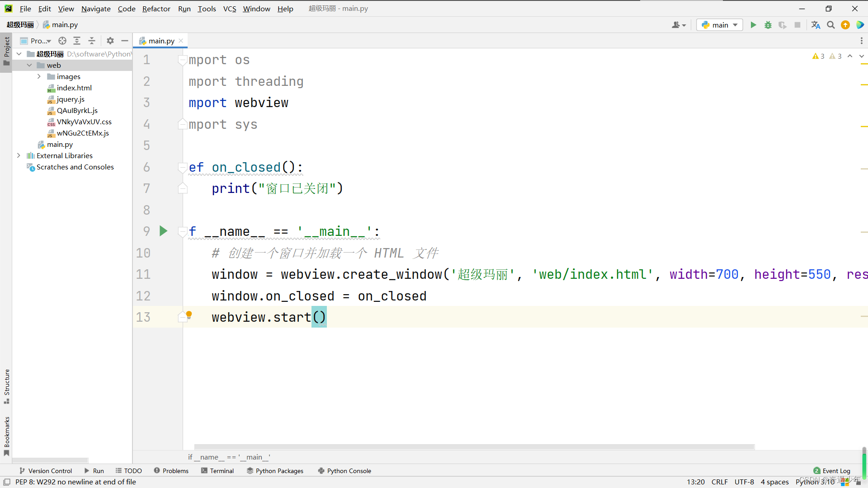Click the intention lightbulb on line 13
The image size is (868, 488).
point(189,314)
